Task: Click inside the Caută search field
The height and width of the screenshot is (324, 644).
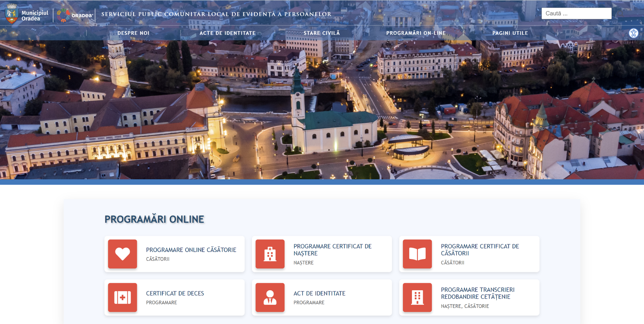Action: 576,13
